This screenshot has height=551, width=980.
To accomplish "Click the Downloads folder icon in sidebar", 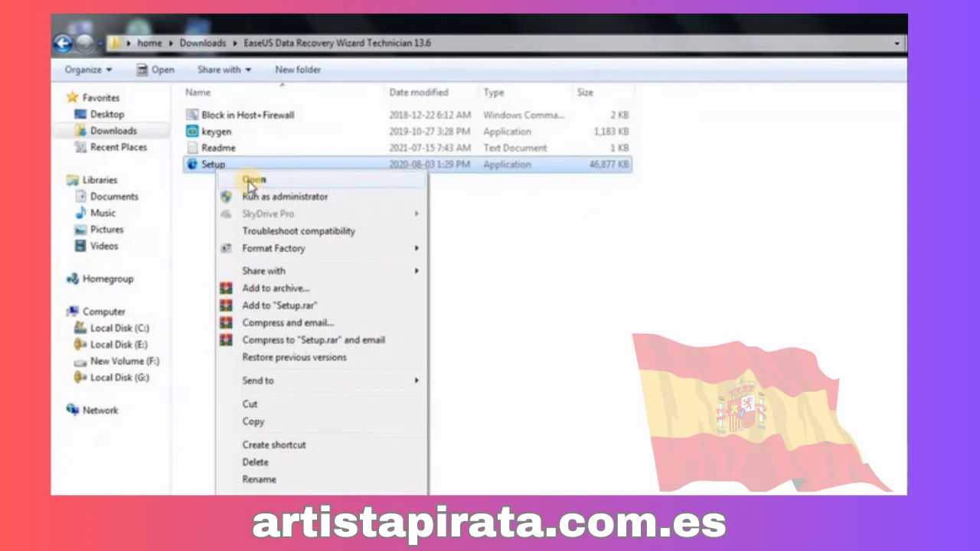I will tap(80, 131).
